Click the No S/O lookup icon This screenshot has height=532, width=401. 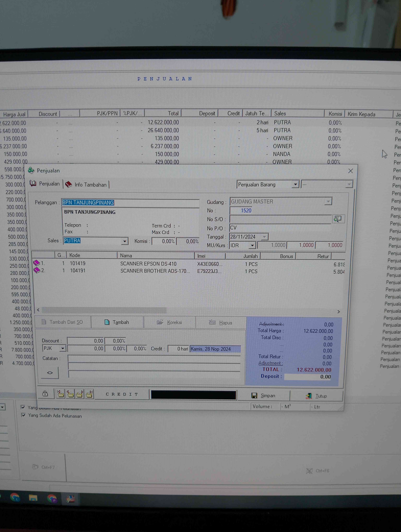click(337, 219)
